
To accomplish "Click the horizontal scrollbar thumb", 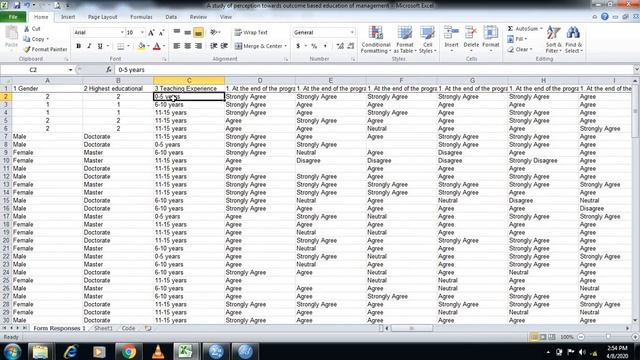I will pos(411,328).
